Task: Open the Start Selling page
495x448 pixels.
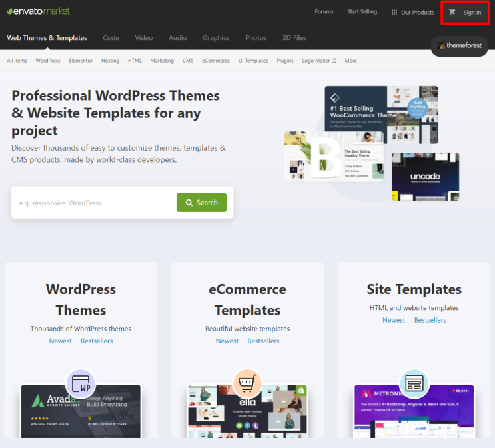Action: point(362,12)
